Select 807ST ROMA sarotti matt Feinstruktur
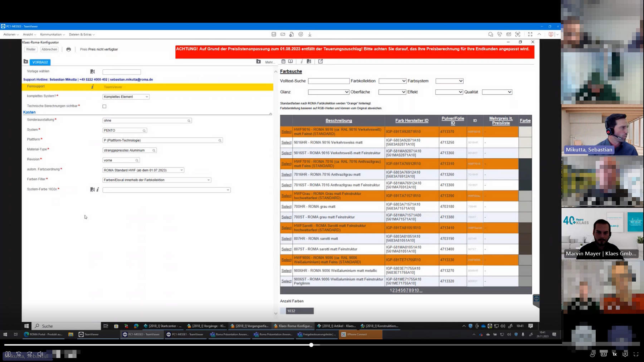Image resolution: width=644 pixels, height=362 pixels. 286,249
